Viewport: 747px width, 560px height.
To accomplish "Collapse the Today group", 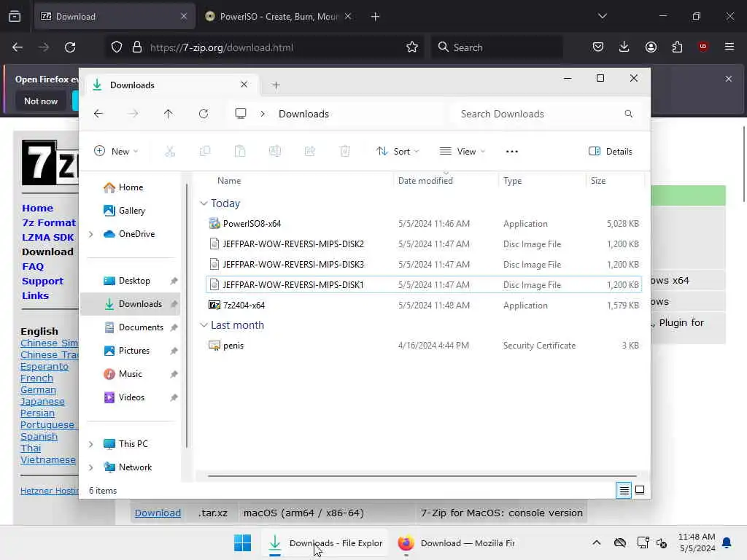I will (204, 203).
